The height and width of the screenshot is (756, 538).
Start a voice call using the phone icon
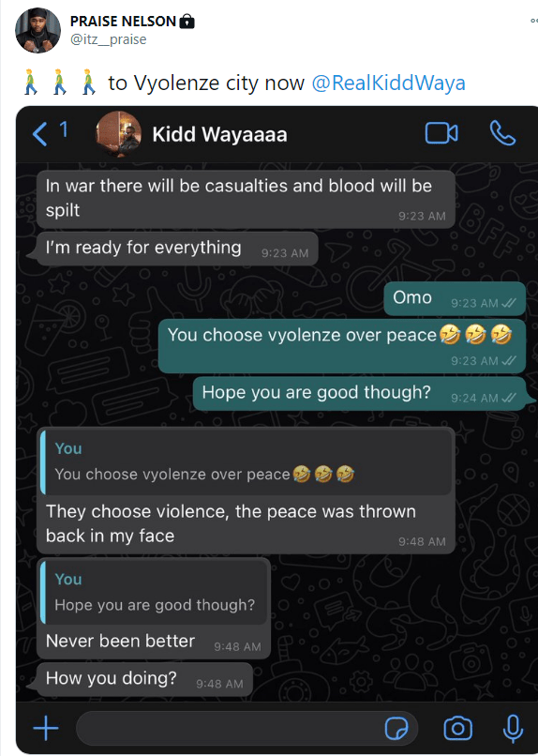coord(502,133)
